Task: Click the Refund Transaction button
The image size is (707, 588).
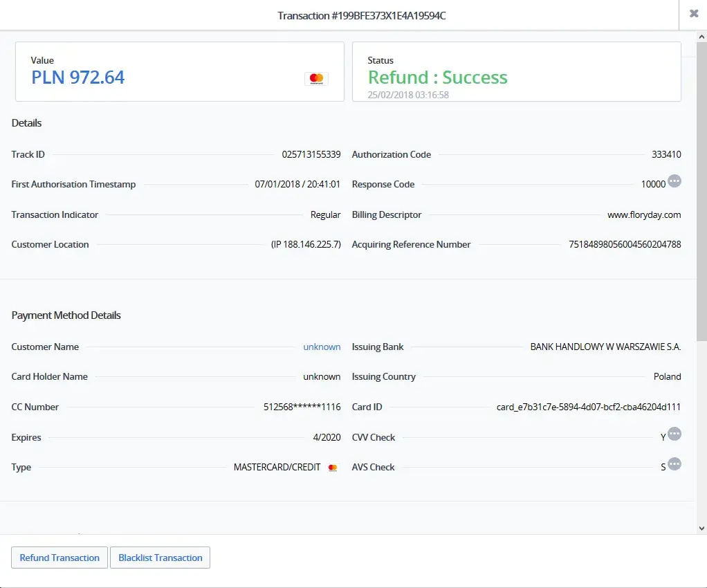Action: (x=59, y=558)
